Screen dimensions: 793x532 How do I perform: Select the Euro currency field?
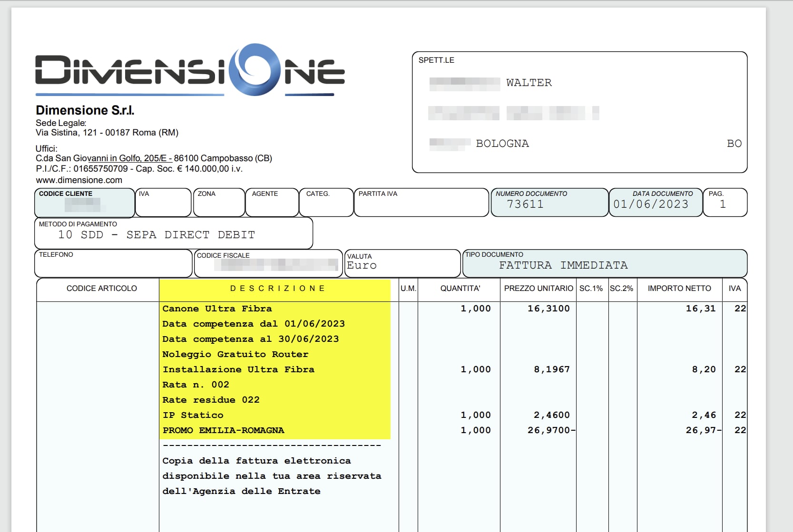pyautogui.click(x=362, y=266)
